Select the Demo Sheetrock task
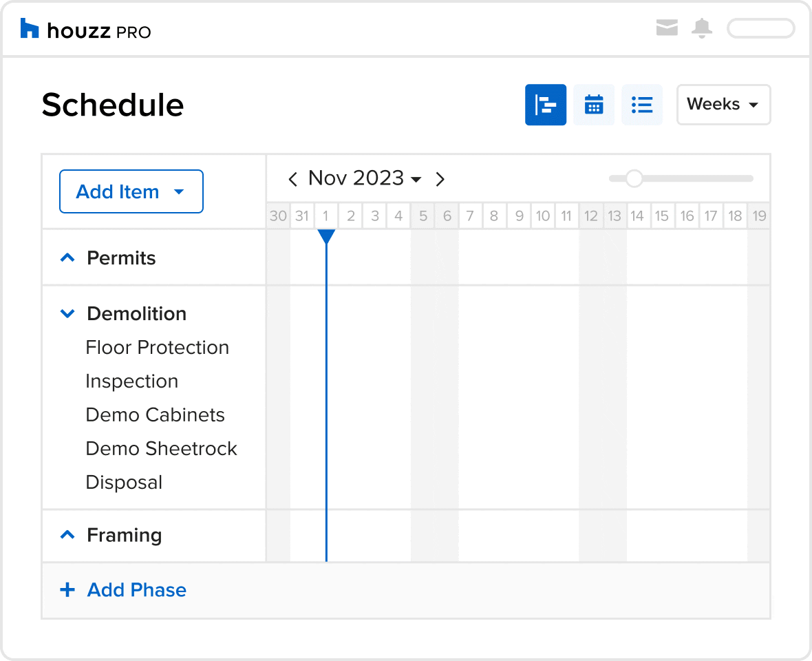 [161, 448]
